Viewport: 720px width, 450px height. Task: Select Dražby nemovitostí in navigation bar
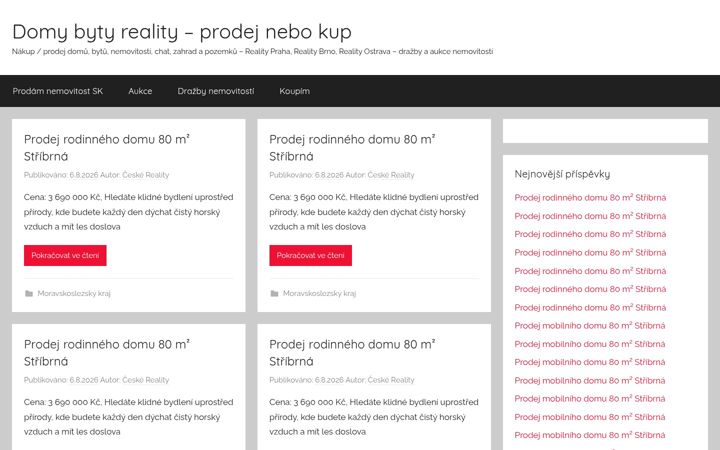click(216, 91)
